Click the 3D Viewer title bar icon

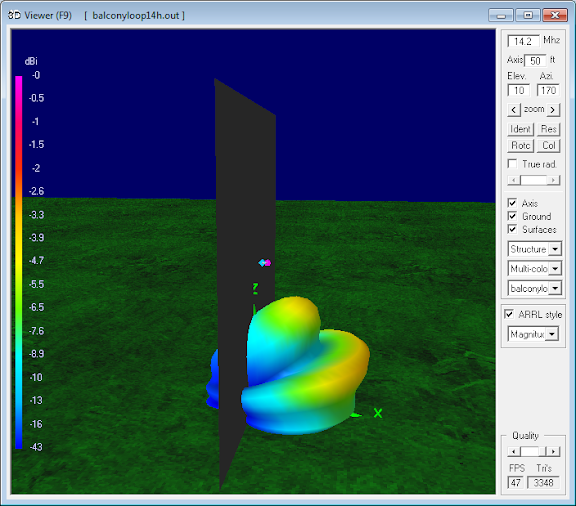[14, 15]
